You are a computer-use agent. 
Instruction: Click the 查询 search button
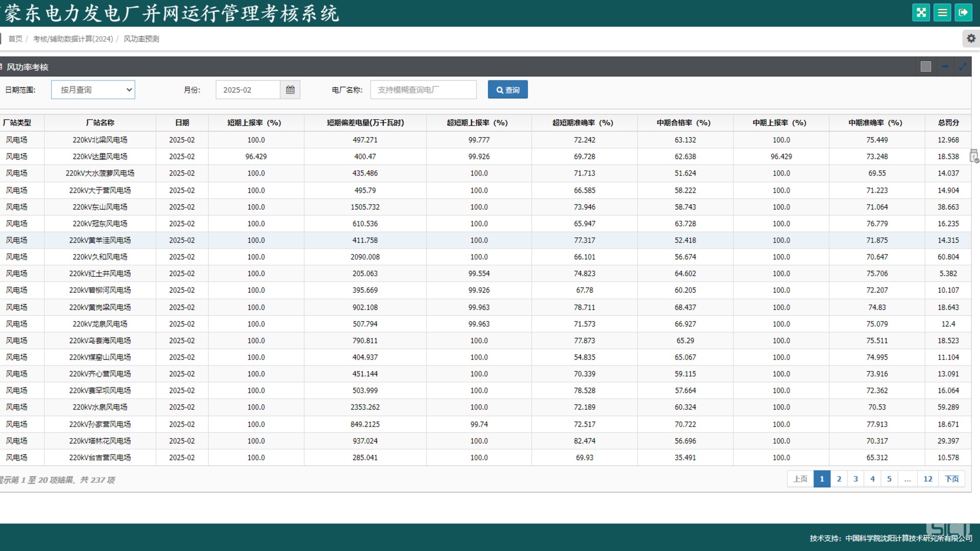pyautogui.click(x=507, y=90)
